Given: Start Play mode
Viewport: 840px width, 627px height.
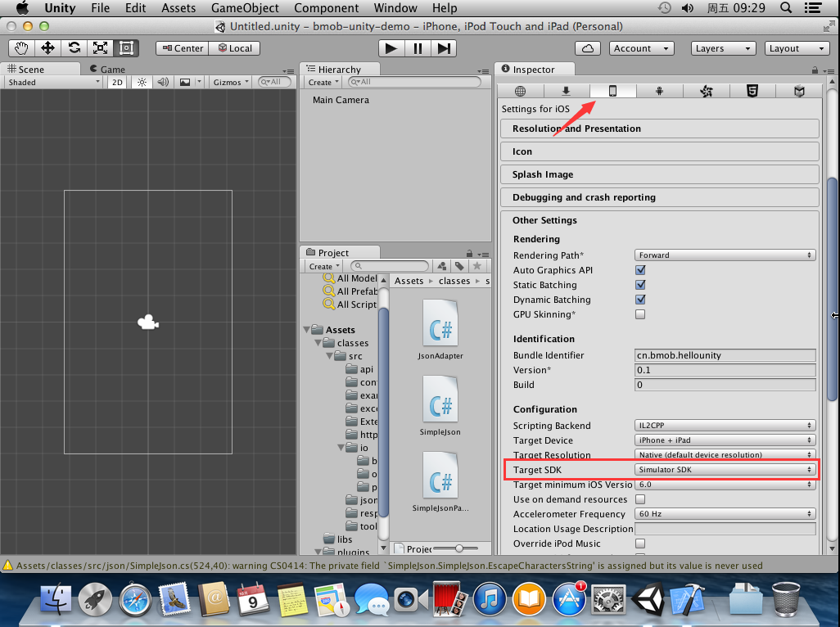Looking at the screenshot, I should [391, 48].
